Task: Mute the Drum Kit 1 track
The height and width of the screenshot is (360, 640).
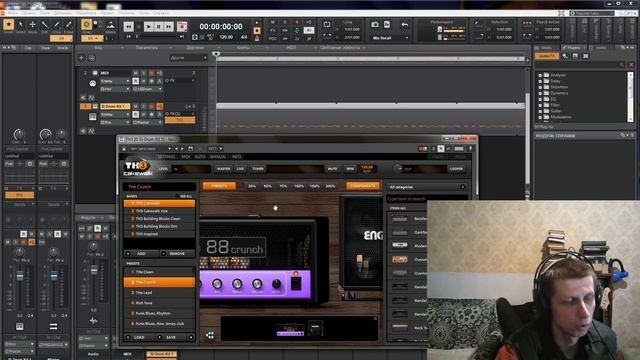Action: [x=136, y=107]
